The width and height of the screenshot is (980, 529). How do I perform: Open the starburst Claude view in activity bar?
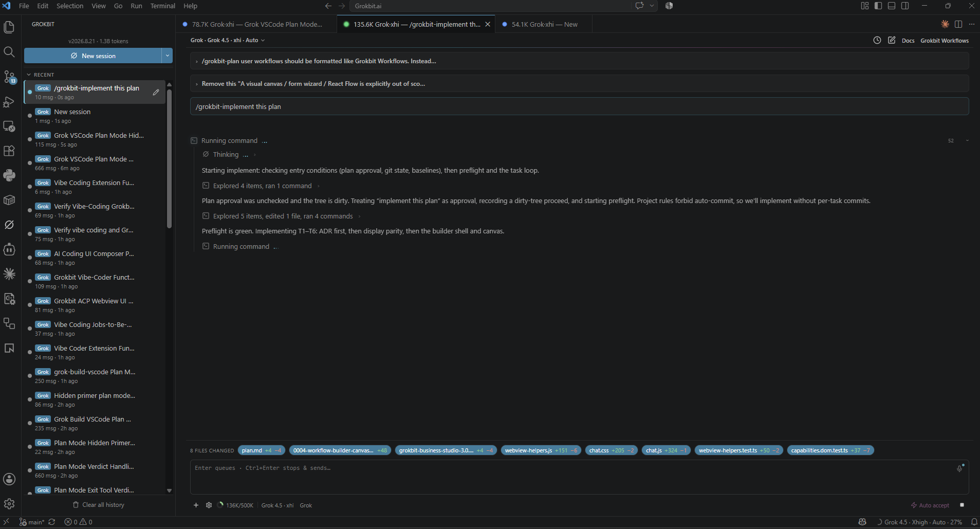pos(9,274)
